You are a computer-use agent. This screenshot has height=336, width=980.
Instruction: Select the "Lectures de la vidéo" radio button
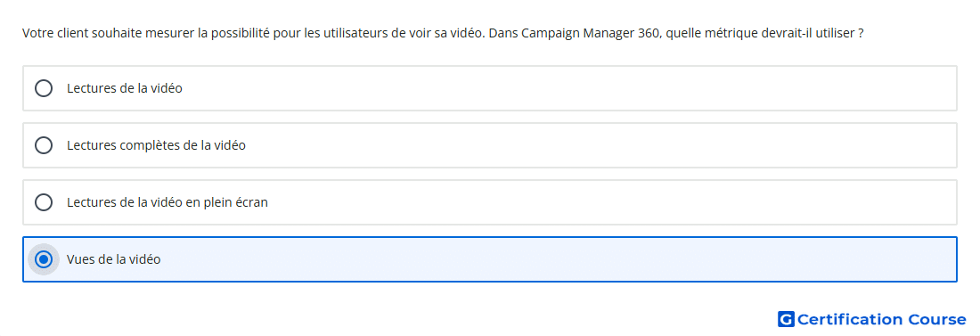[44, 88]
